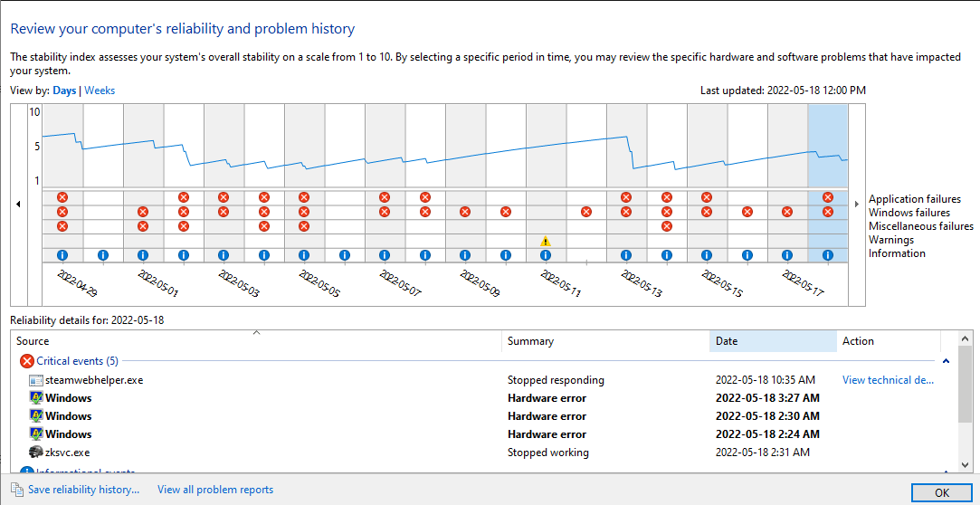
Task: Click information icon for 2022-05-06
Action: [x=345, y=255]
